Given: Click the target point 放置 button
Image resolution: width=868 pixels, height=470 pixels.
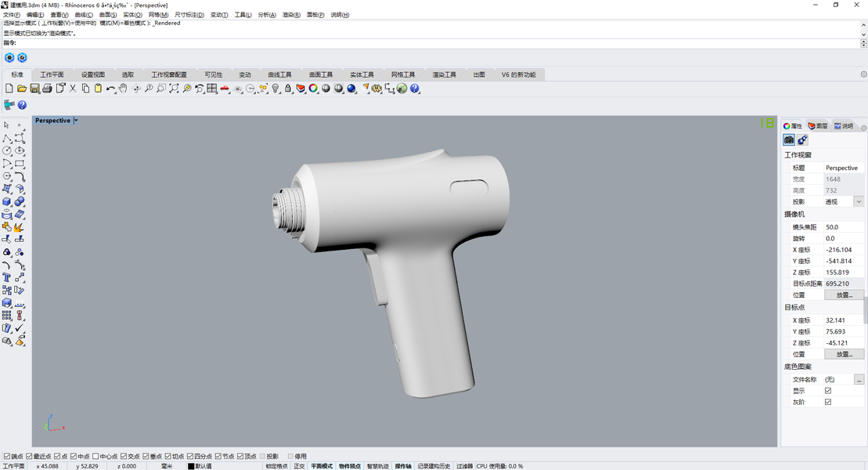Looking at the screenshot, I should point(844,353).
